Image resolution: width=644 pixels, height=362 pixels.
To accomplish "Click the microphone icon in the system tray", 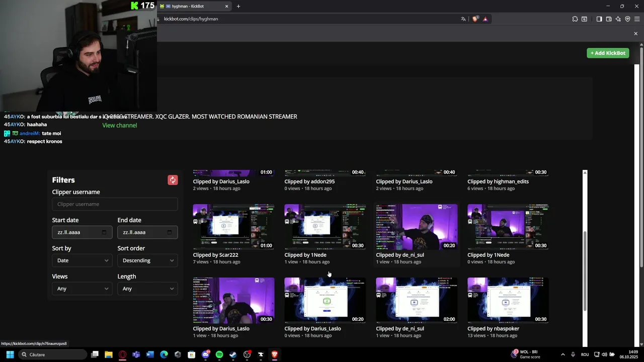I will (x=573, y=354).
